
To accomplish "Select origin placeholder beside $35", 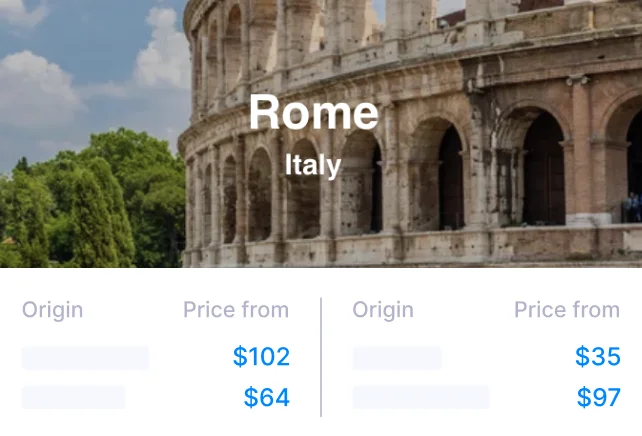I will [x=396, y=358].
